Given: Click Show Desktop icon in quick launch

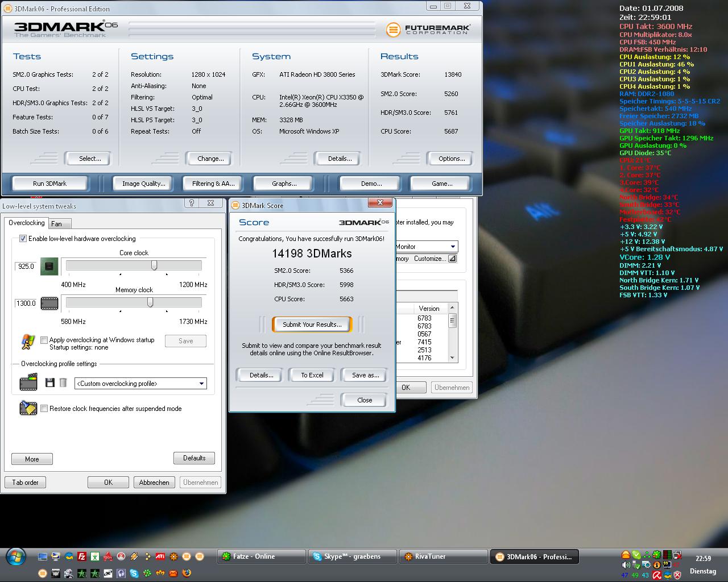Looking at the screenshot, I should click(x=43, y=556).
